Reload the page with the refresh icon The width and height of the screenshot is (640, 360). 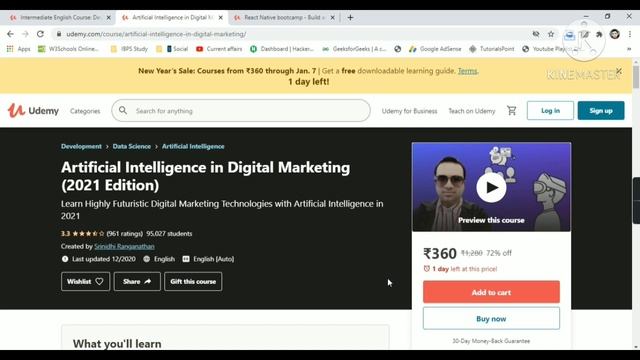click(x=40, y=34)
